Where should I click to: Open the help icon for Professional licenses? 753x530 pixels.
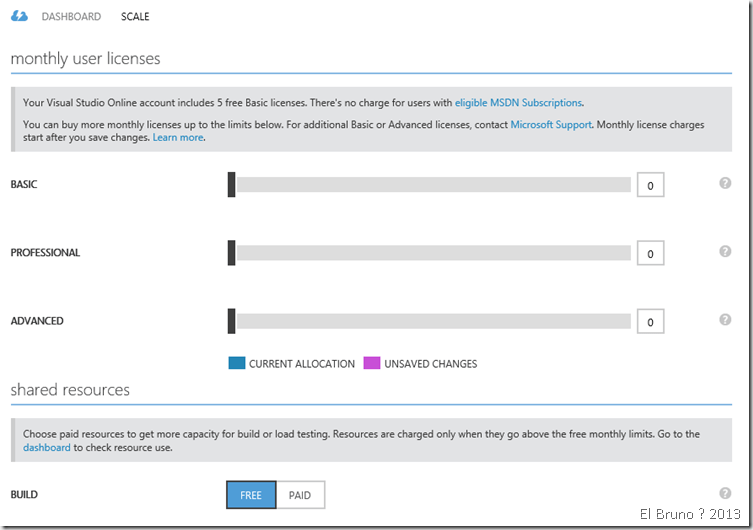pyautogui.click(x=725, y=251)
